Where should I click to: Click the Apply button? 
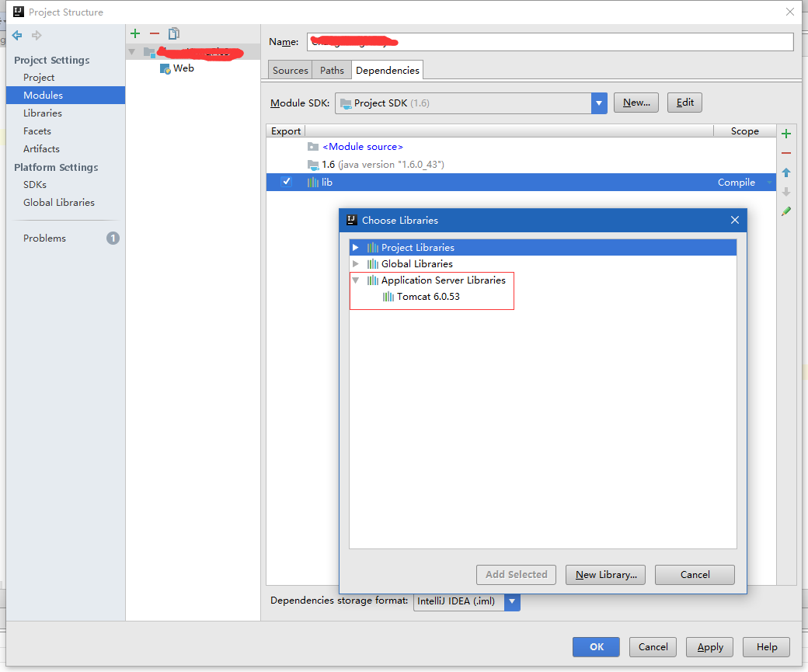(x=709, y=646)
